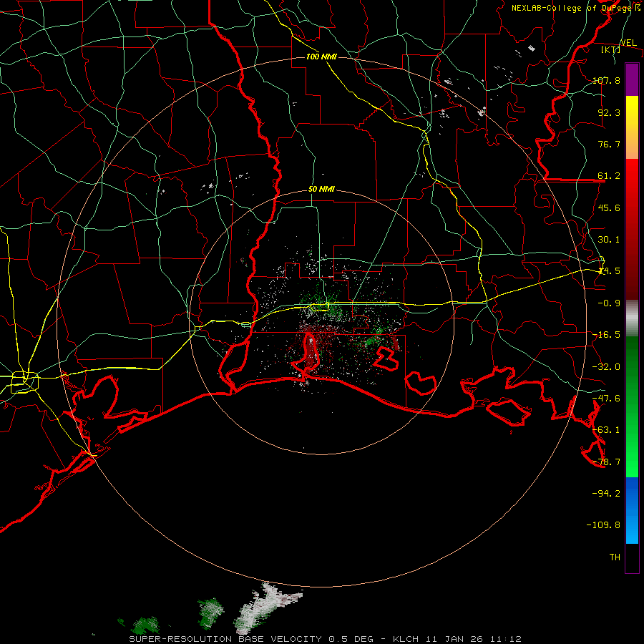Click the 76.7 velocity scale value
644x644 pixels.
pos(609,144)
